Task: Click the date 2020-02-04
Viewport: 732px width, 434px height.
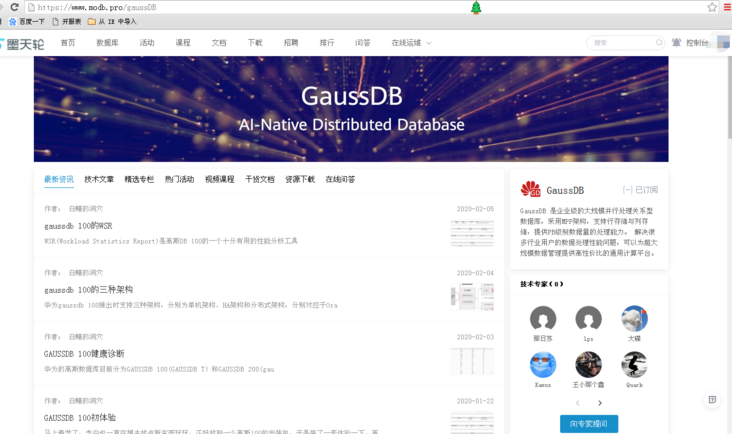Action: (475, 273)
